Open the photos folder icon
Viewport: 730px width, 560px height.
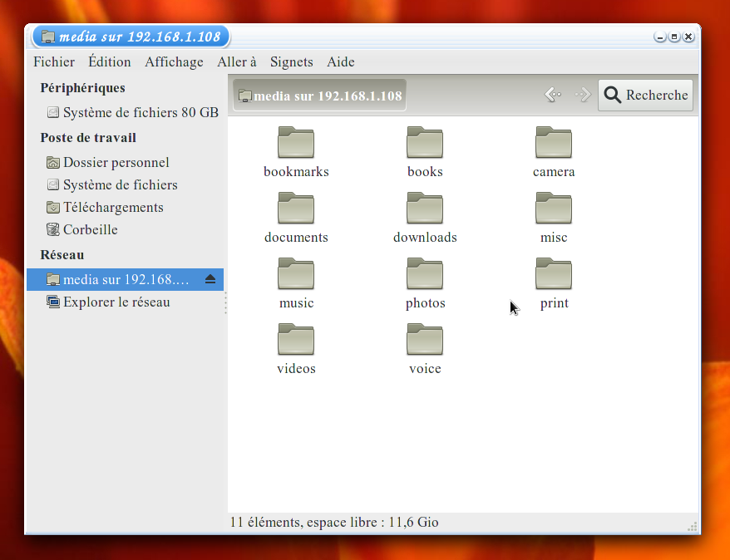(425, 273)
